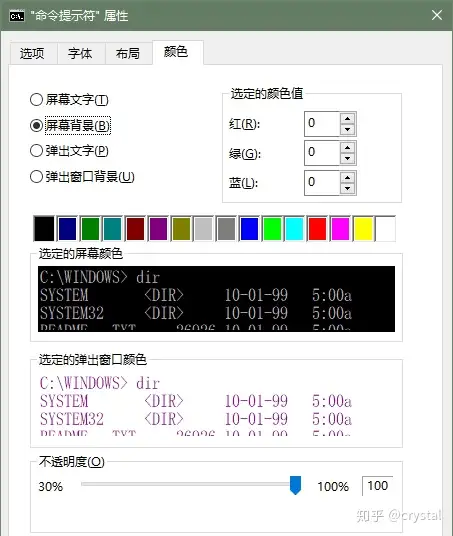
Task: Switch to the 字体 tab
Action: pos(80,54)
